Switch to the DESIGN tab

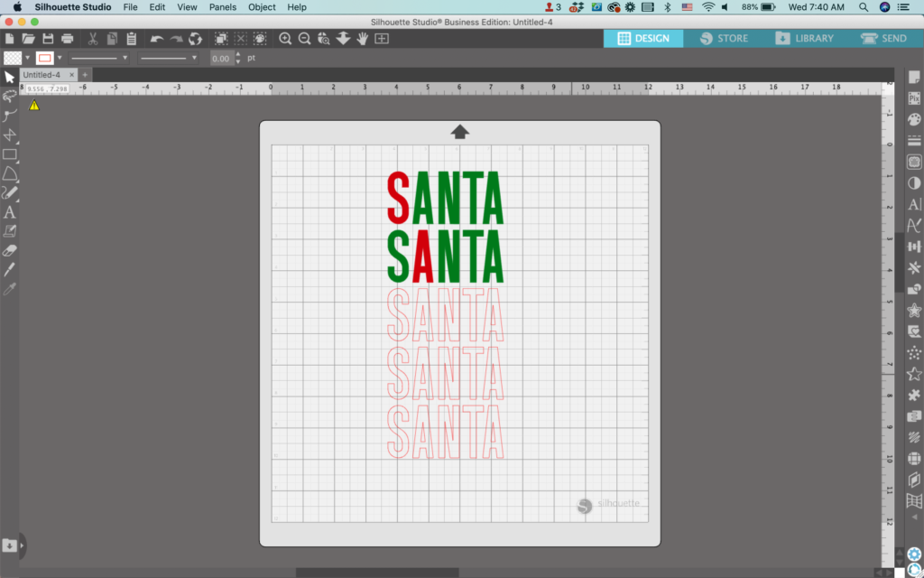coord(642,38)
